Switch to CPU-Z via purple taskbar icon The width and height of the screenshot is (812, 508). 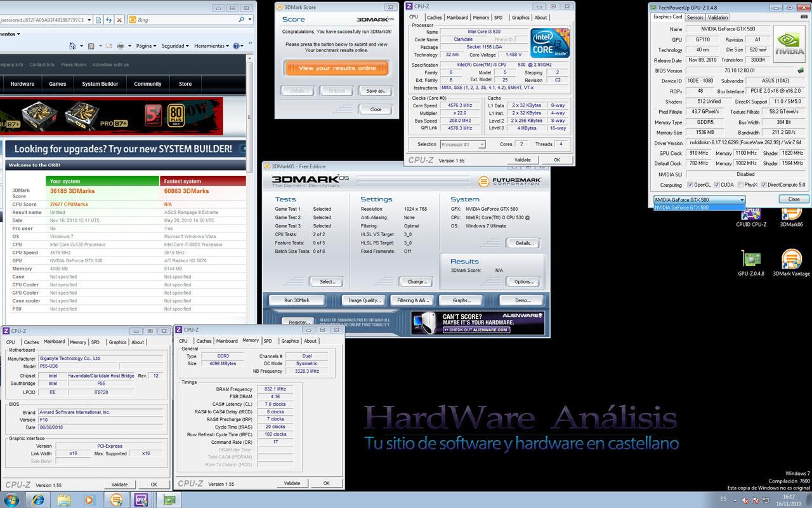141,500
